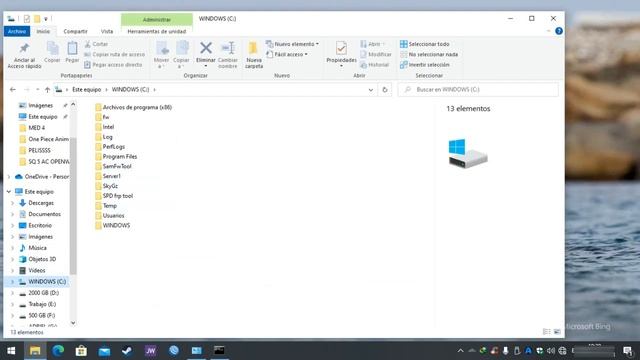
Task: Switch to details view layout icon
Action: pyautogui.click(x=547, y=332)
